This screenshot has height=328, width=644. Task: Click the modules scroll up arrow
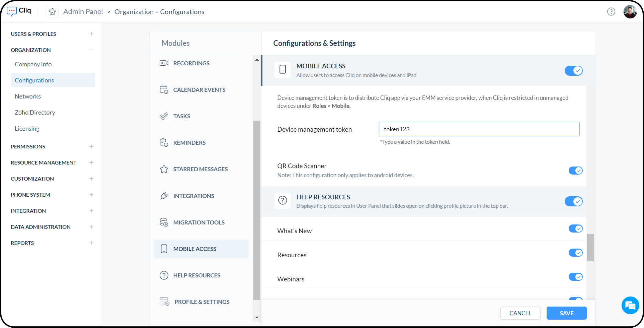(257, 60)
